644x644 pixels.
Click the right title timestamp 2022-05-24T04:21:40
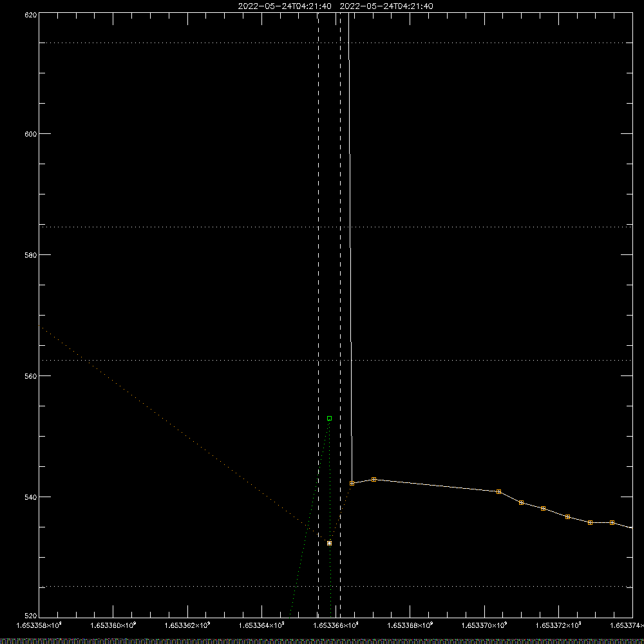point(386,6)
